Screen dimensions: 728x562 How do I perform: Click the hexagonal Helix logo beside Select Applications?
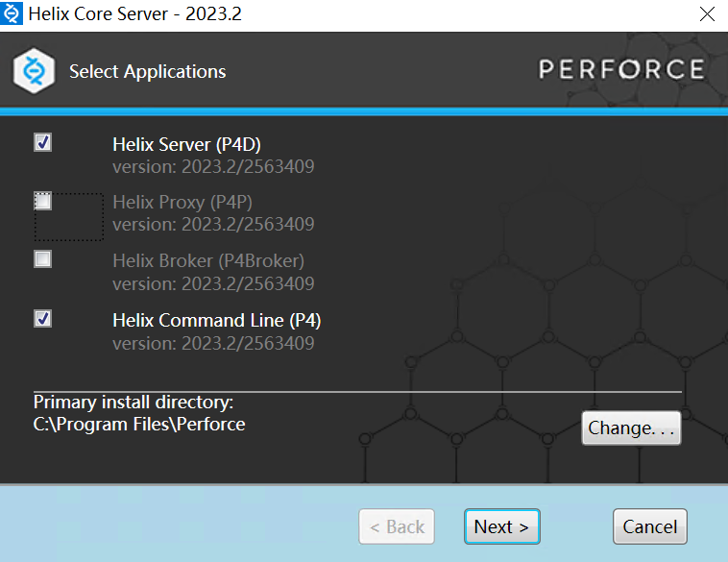(x=34, y=70)
